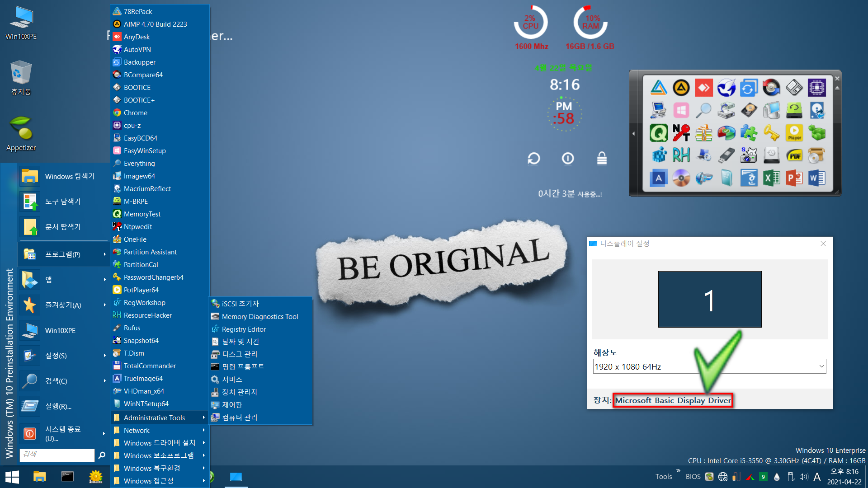Click the lock widget icon on desktop
The width and height of the screenshot is (868, 488).
(602, 158)
